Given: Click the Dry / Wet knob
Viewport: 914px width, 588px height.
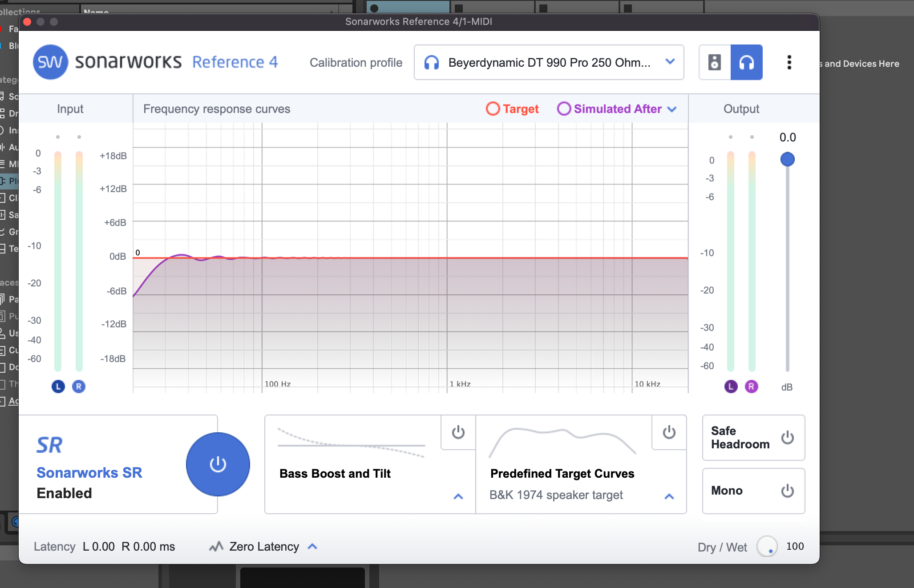Looking at the screenshot, I should click(767, 547).
